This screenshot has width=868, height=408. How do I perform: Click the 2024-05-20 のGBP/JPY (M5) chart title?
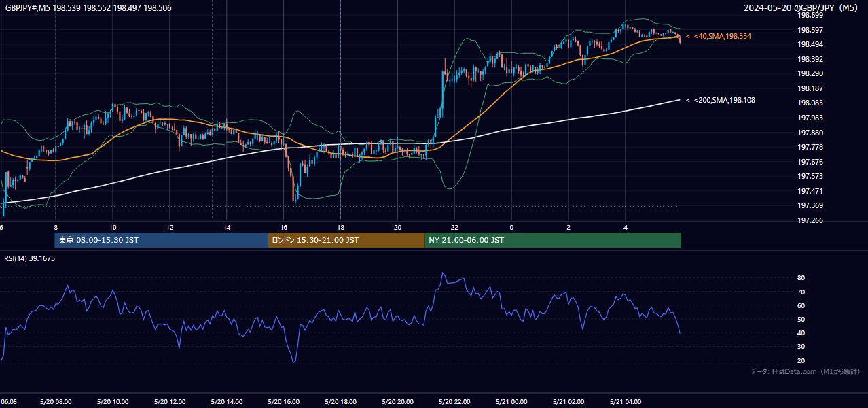click(802, 7)
